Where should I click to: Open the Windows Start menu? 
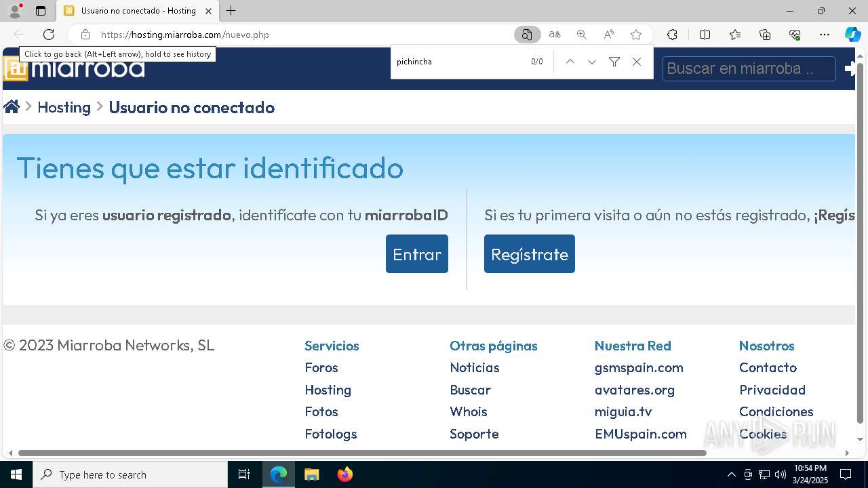pos(16,474)
